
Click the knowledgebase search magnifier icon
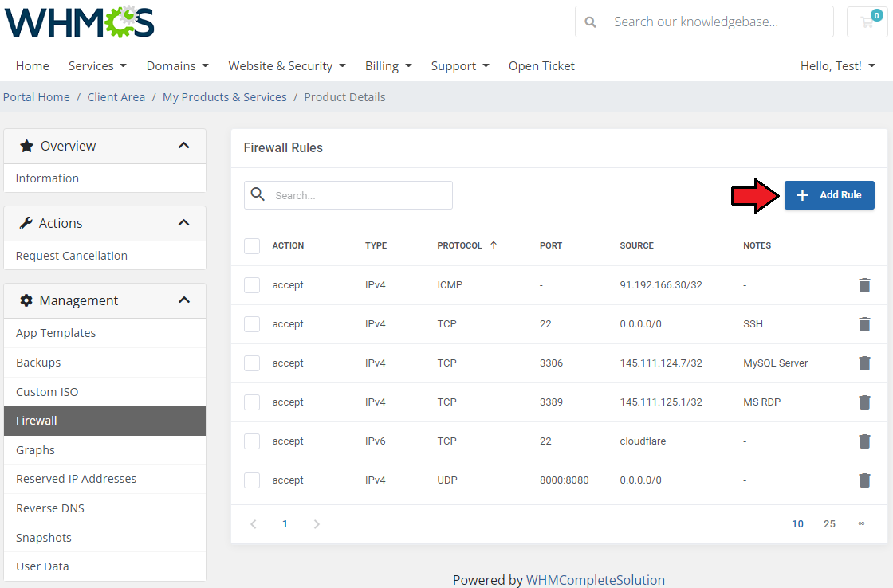click(x=591, y=22)
